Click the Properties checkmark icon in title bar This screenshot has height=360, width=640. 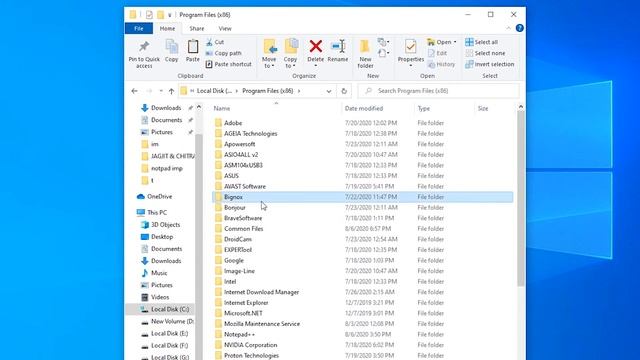click(149, 15)
